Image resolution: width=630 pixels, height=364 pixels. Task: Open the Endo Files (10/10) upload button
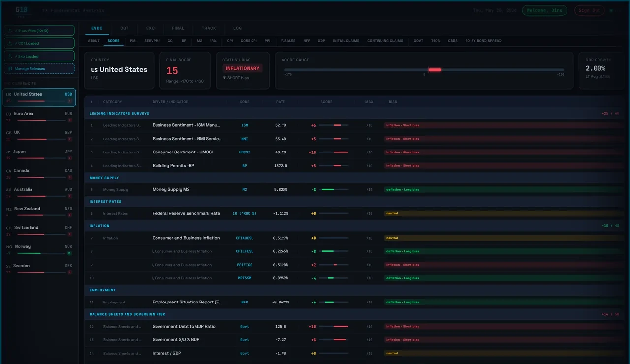coord(39,30)
